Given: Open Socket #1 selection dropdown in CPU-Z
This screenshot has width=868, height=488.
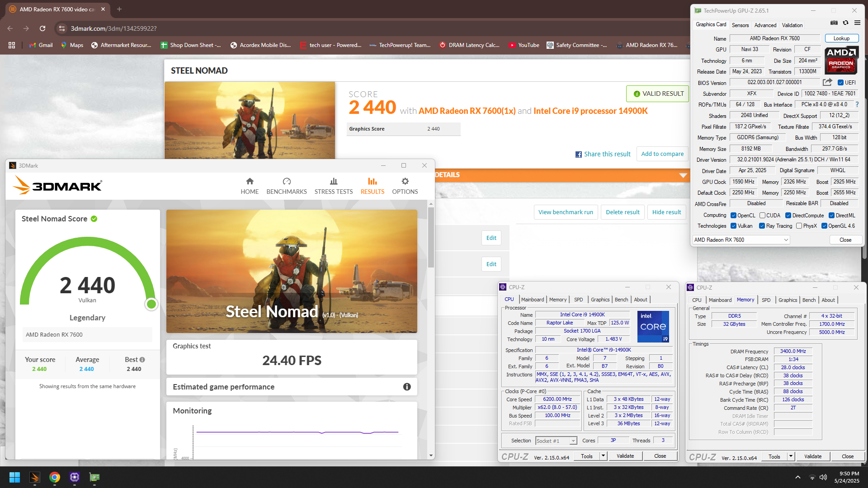Looking at the screenshot, I should pyautogui.click(x=556, y=441).
